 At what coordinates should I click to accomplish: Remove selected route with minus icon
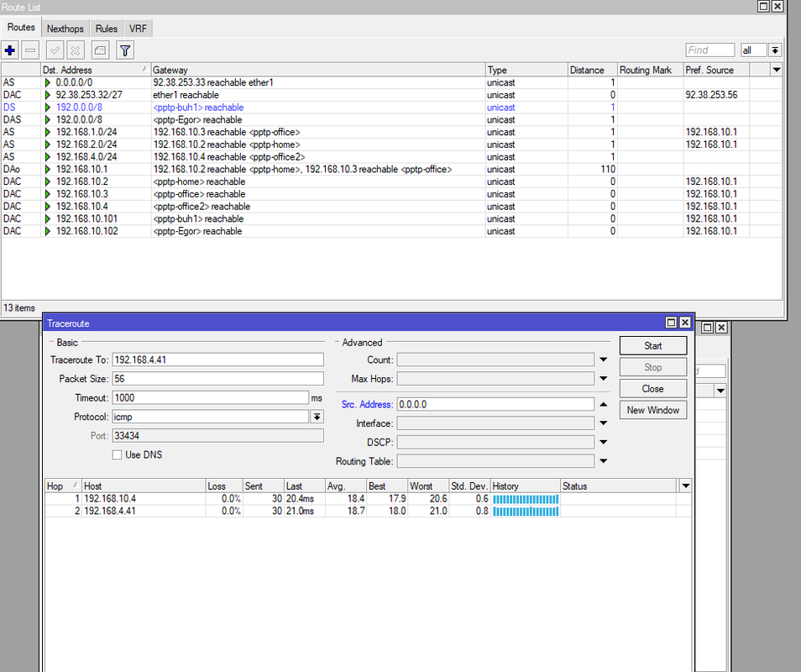(x=31, y=50)
